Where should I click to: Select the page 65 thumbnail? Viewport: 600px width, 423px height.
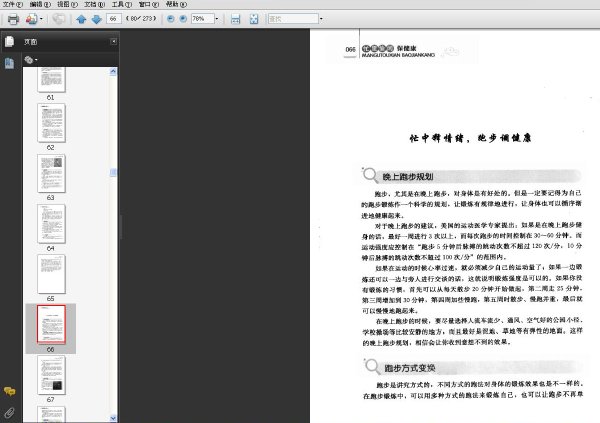point(51,274)
